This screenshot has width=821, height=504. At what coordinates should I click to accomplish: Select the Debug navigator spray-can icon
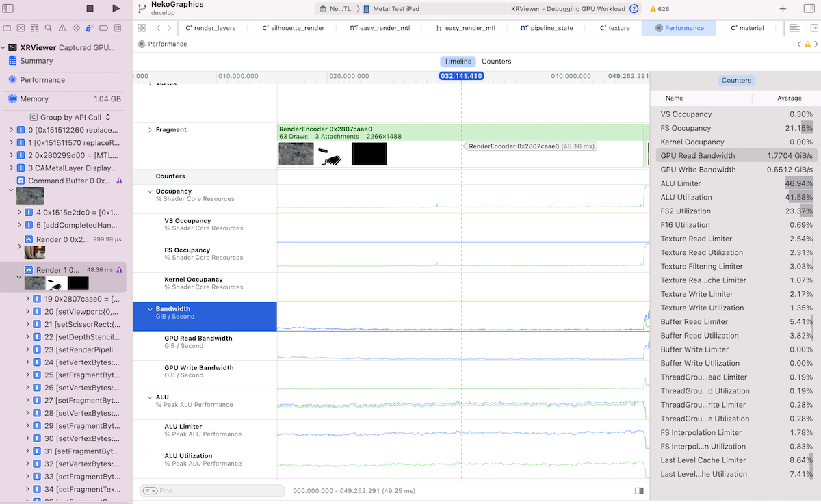89,29
